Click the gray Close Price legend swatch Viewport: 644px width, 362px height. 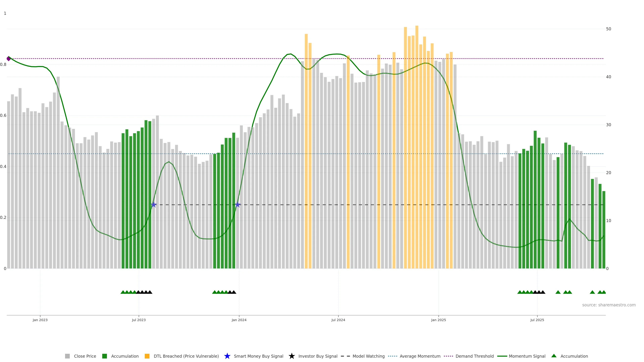tap(67, 356)
